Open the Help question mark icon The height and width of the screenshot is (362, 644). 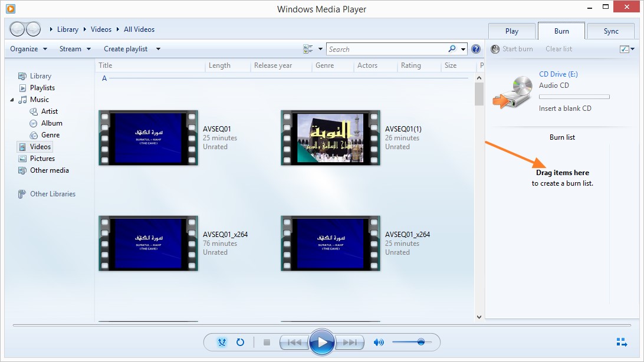[x=475, y=49]
